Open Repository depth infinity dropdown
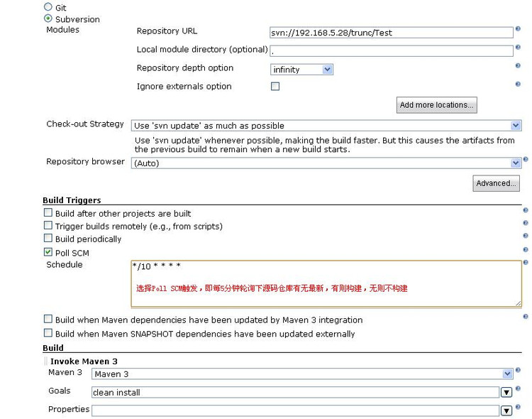This screenshot has width=532, height=419. coord(301,70)
